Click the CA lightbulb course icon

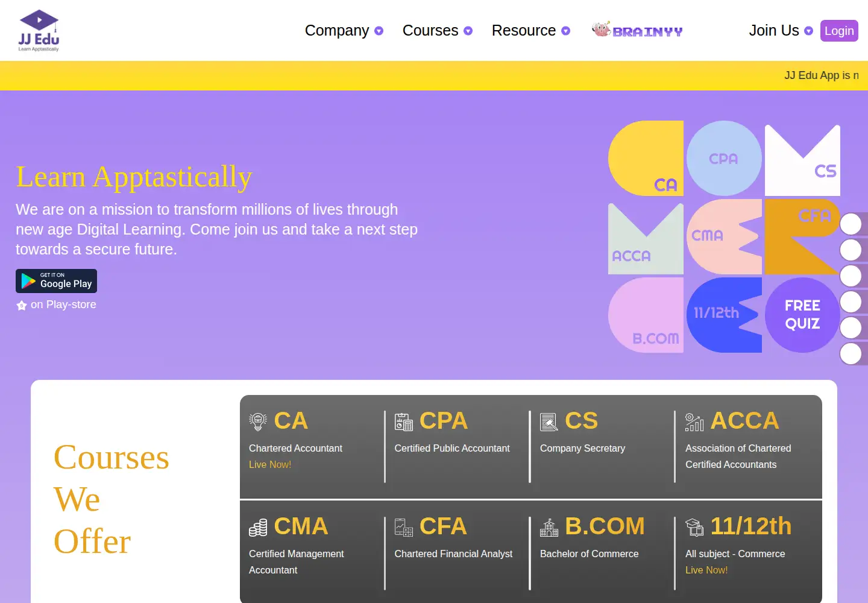(258, 421)
